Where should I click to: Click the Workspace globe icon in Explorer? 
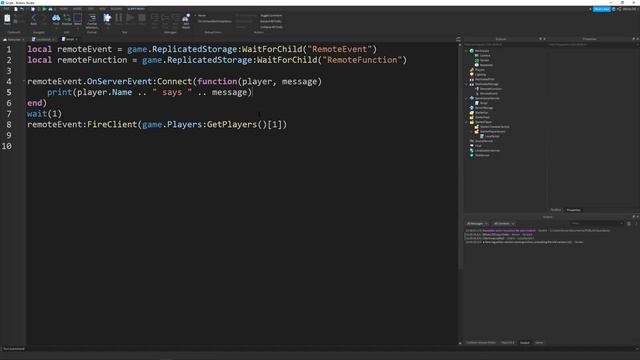pyautogui.click(x=472, y=51)
